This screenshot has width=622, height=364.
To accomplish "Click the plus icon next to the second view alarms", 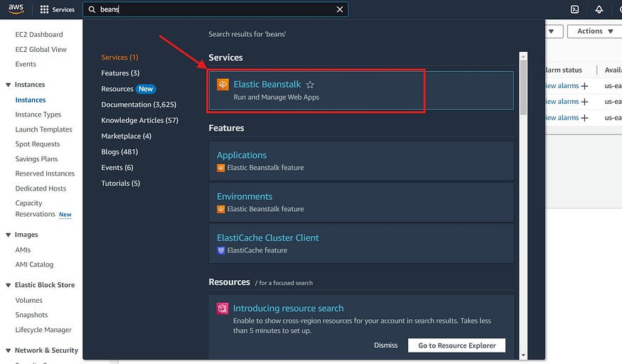I will [x=584, y=102].
